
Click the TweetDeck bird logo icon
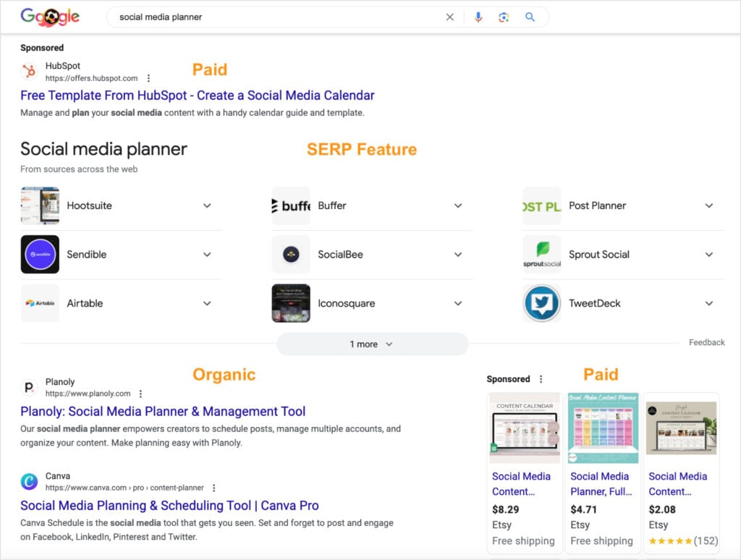click(x=541, y=303)
